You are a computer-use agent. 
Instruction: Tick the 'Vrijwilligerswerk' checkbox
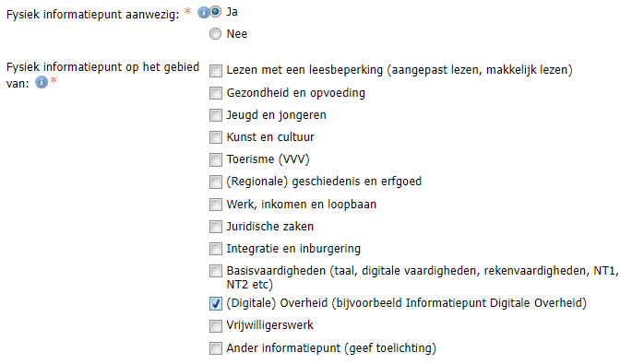coord(216,325)
